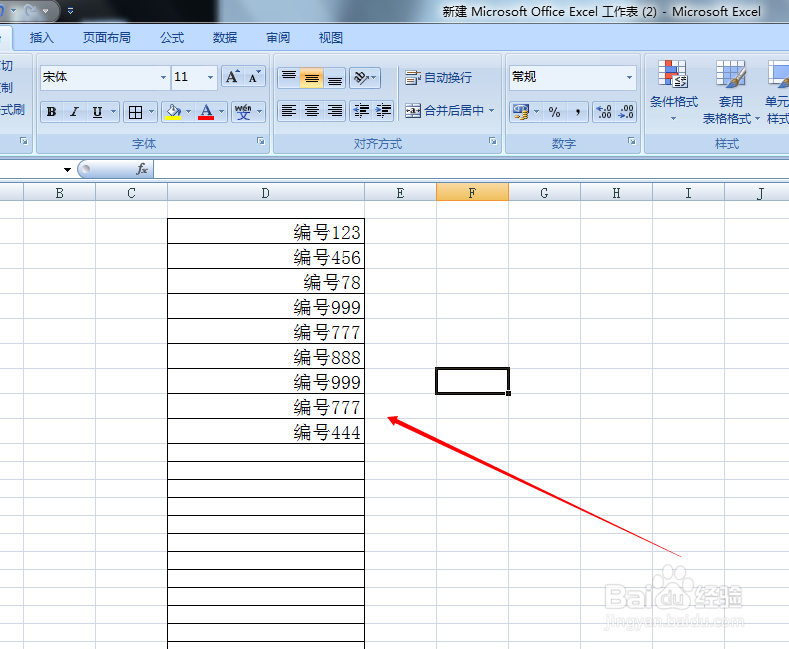Center text horizontally
The height and width of the screenshot is (649, 789).
[x=311, y=111]
